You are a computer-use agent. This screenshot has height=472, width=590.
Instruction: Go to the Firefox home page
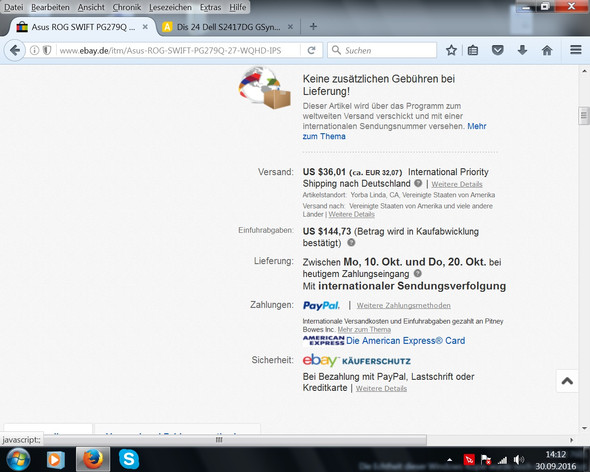[x=547, y=50]
